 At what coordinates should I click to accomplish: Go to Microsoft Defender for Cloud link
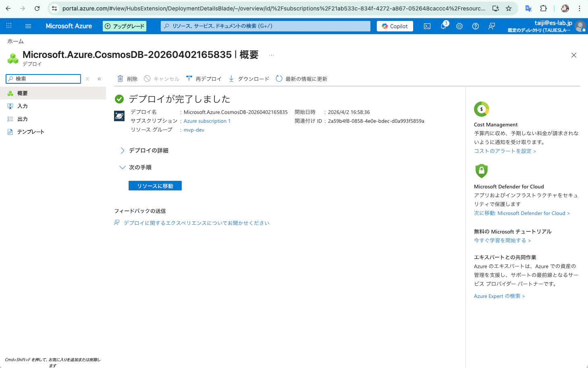(x=522, y=213)
